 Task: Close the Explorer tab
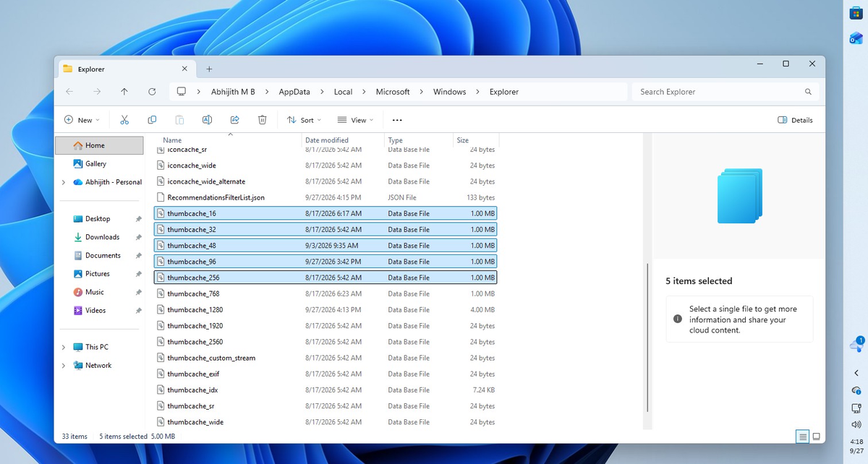coord(184,69)
